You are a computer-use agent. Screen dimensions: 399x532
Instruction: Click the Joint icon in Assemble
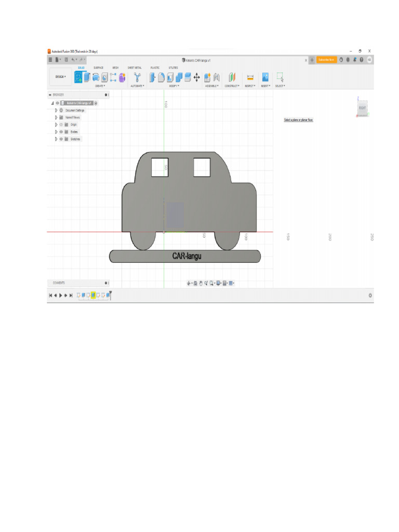coord(216,77)
